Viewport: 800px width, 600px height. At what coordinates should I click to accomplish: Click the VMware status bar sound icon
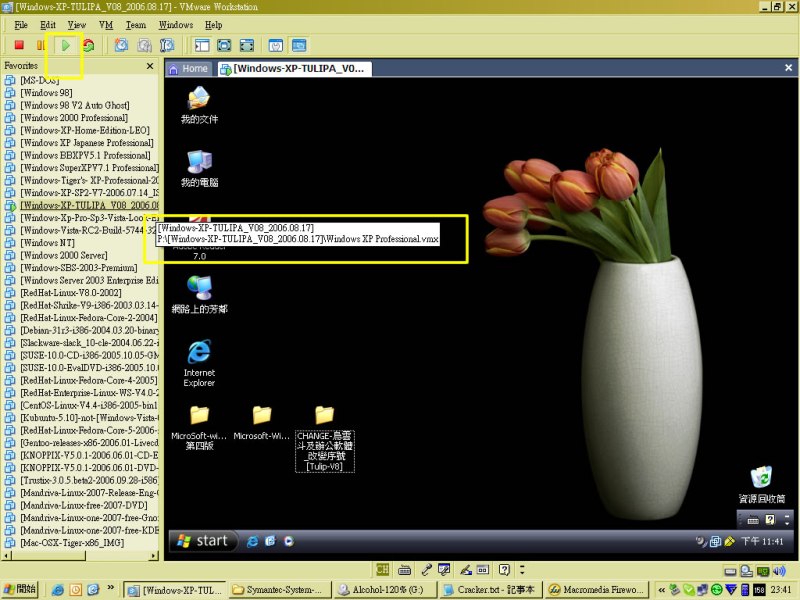point(779,571)
